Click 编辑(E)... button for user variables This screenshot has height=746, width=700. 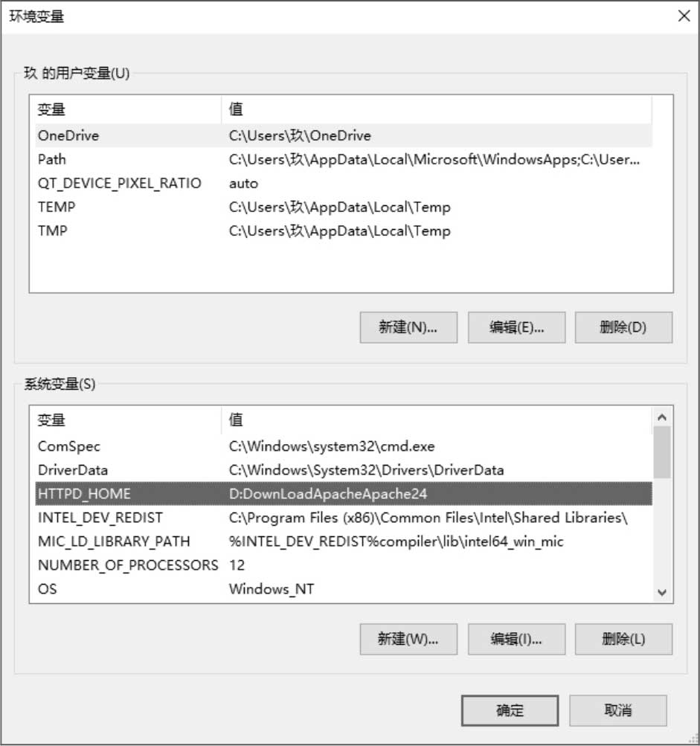tap(516, 327)
